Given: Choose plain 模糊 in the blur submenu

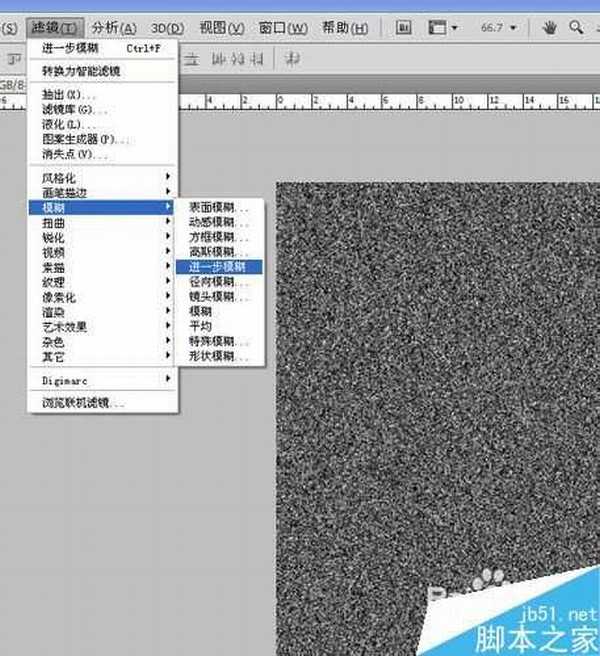Looking at the screenshot, I should 220,311.
